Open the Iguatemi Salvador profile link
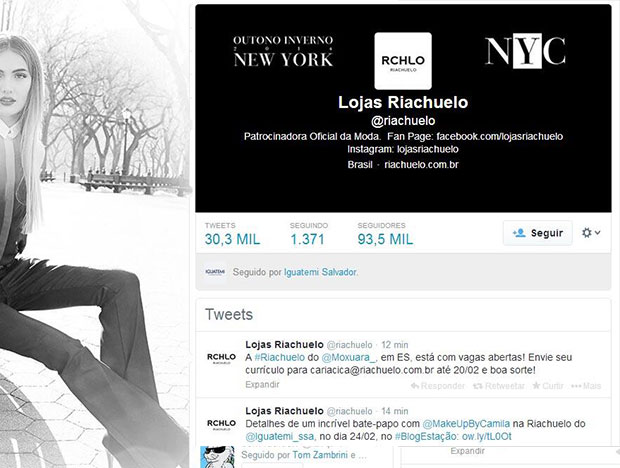This screenshot has height=468, width=620. click(x=320, y=272)
